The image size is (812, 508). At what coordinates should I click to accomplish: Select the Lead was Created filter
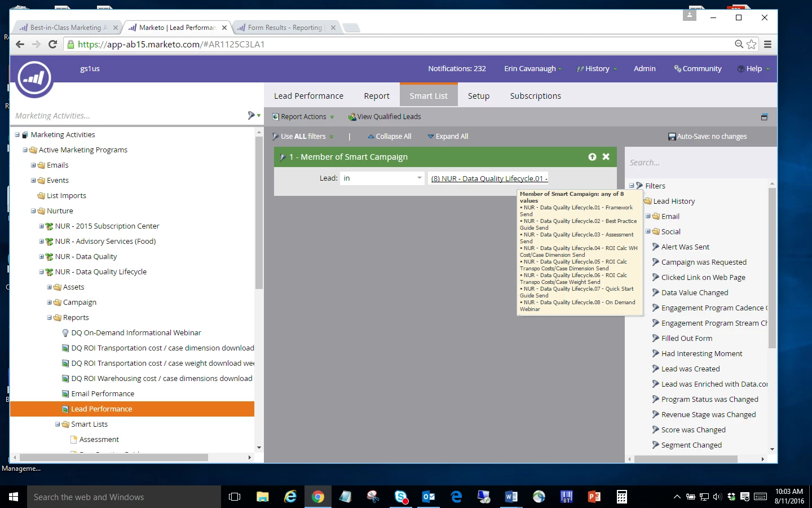coord(690,369)
